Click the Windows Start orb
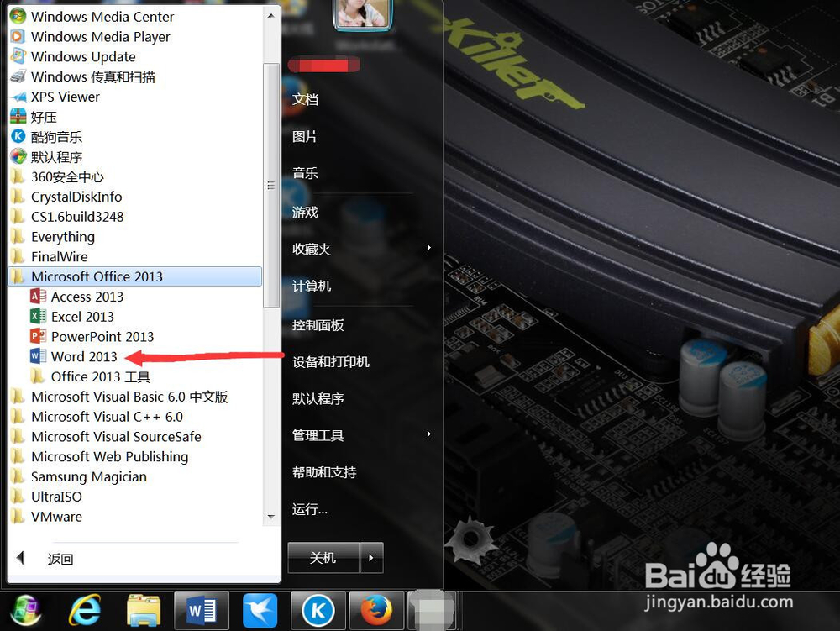Viewport: 840px width, 631px height. pyautogui.click(x=26, y=611)
